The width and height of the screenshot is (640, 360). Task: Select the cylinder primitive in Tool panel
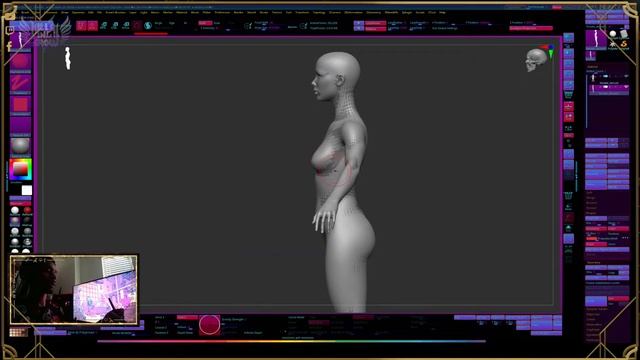(x=624, y=33)
